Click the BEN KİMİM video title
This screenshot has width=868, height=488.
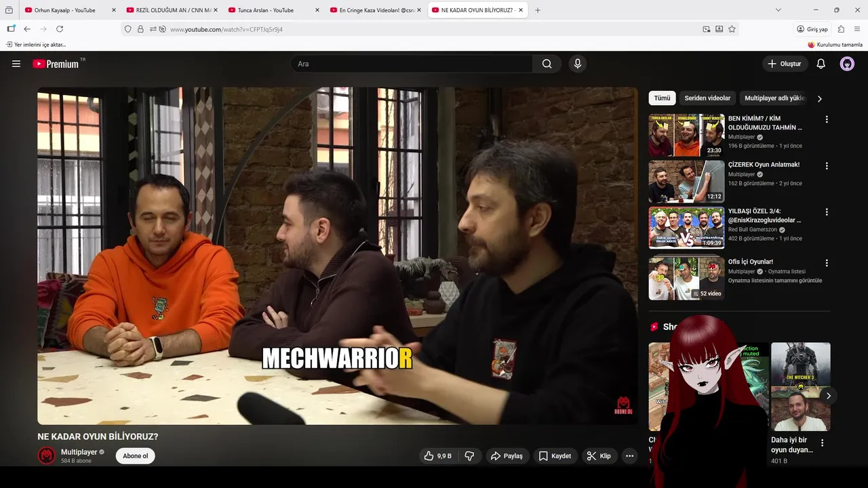[x=765, y=123]
